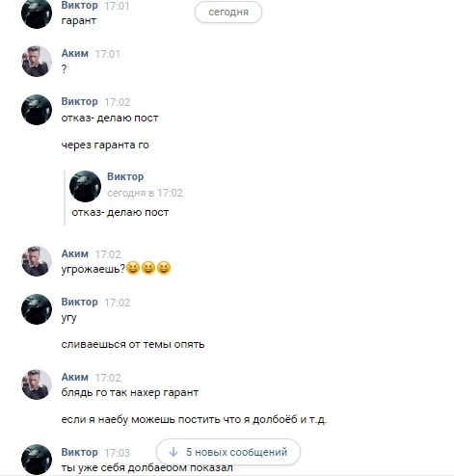Select the quoted 'отказ- делаю пост' message
Screen dimensions: 454x476
[120, 213]
